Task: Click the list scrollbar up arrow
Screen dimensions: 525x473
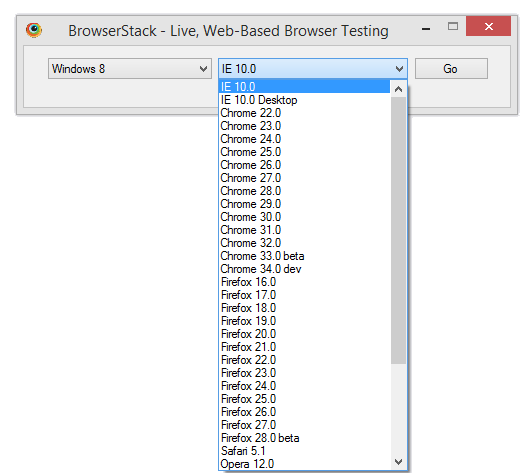Action: (398, 89)
